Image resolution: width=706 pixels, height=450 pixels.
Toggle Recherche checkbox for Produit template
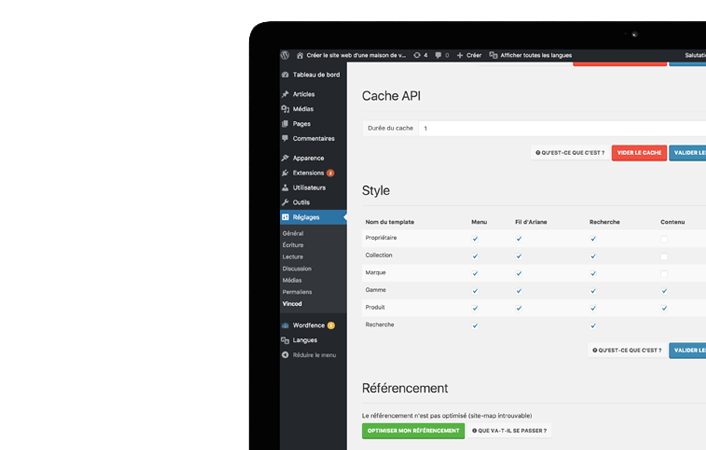coord(593,308)
